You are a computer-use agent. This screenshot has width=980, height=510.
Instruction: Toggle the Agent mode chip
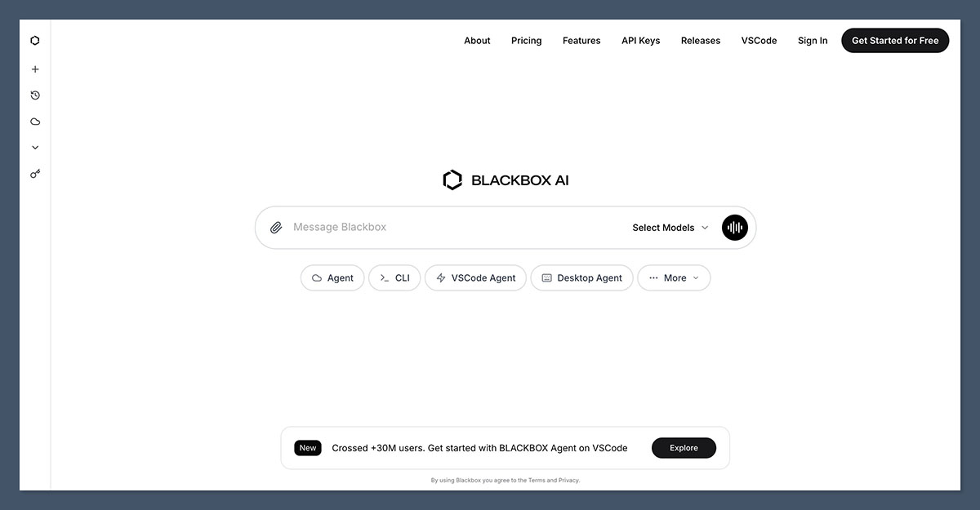332,277
